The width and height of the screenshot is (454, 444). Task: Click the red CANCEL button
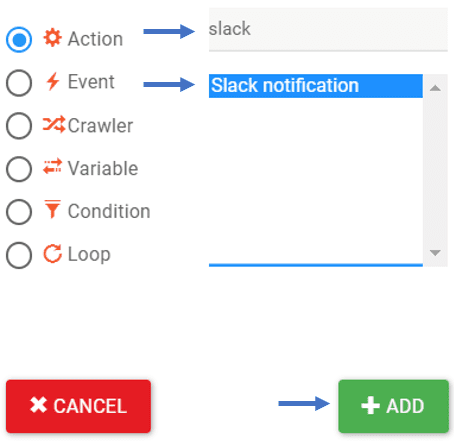click(x=78, y=406)
